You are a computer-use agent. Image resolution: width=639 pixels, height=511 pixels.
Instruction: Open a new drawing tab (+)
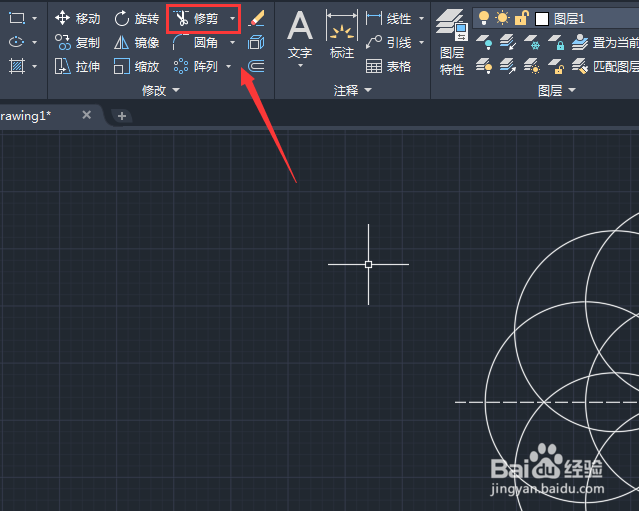121,116
